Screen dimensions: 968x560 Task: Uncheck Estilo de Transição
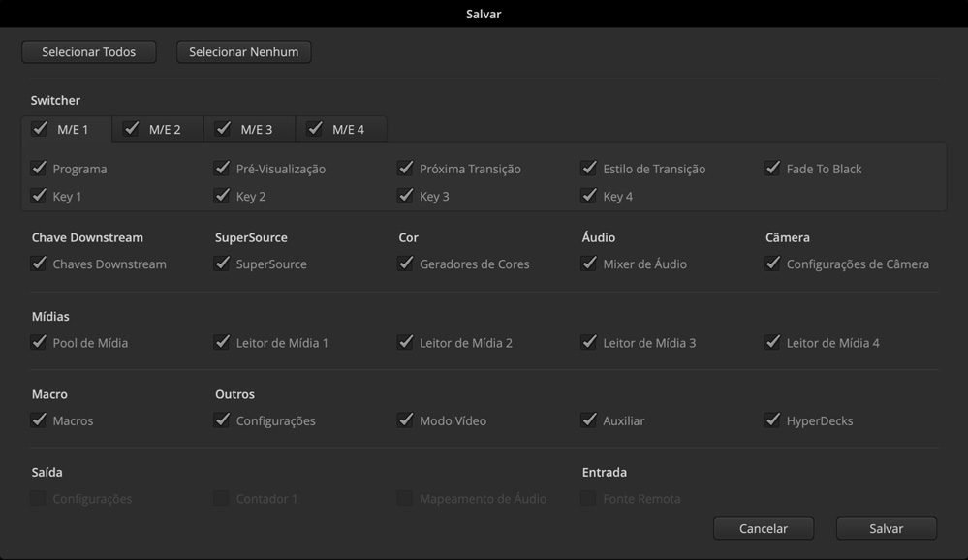(588, 168)
